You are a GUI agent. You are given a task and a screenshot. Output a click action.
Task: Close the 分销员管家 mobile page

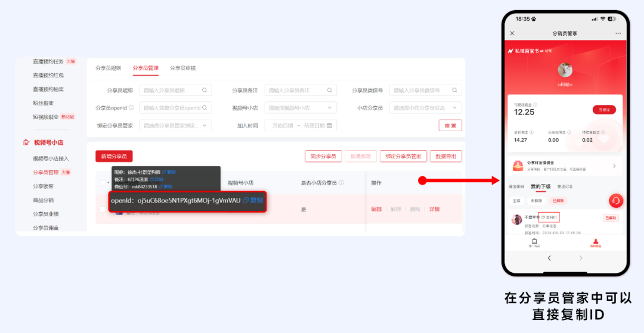tap(512, 33)
